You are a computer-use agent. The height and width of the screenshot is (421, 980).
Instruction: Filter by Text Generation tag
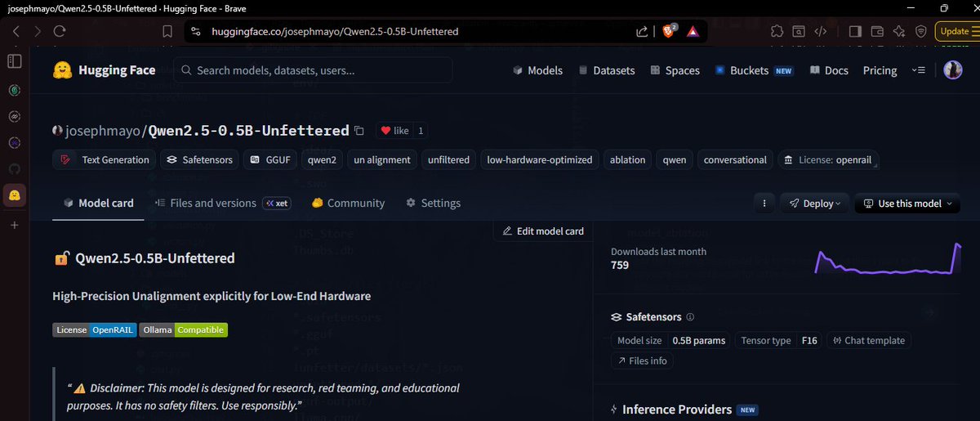coord(105,159)
